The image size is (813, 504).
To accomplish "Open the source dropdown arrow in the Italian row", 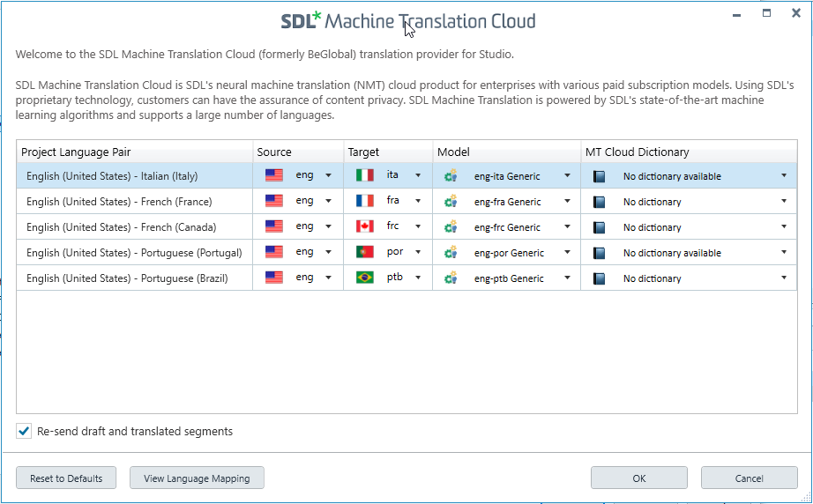I will (328, 175).
